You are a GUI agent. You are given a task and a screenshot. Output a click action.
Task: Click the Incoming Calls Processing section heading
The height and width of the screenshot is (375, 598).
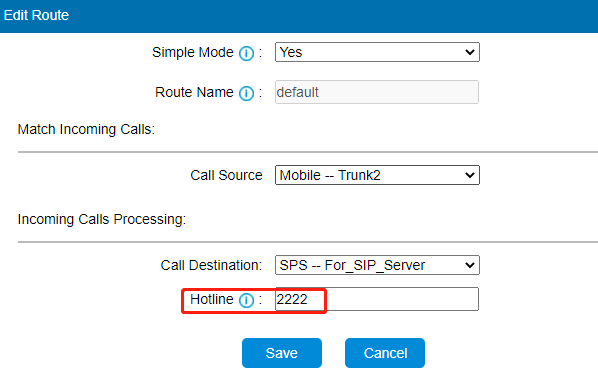coord(102,219)
